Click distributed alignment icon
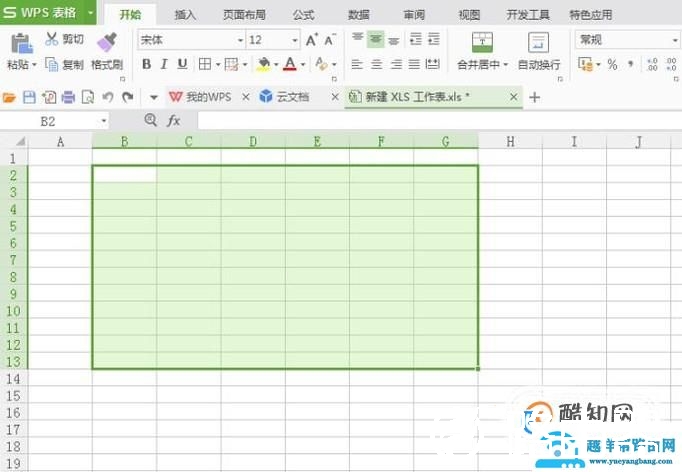Screen dimensions: 682x472 [432, 64]
